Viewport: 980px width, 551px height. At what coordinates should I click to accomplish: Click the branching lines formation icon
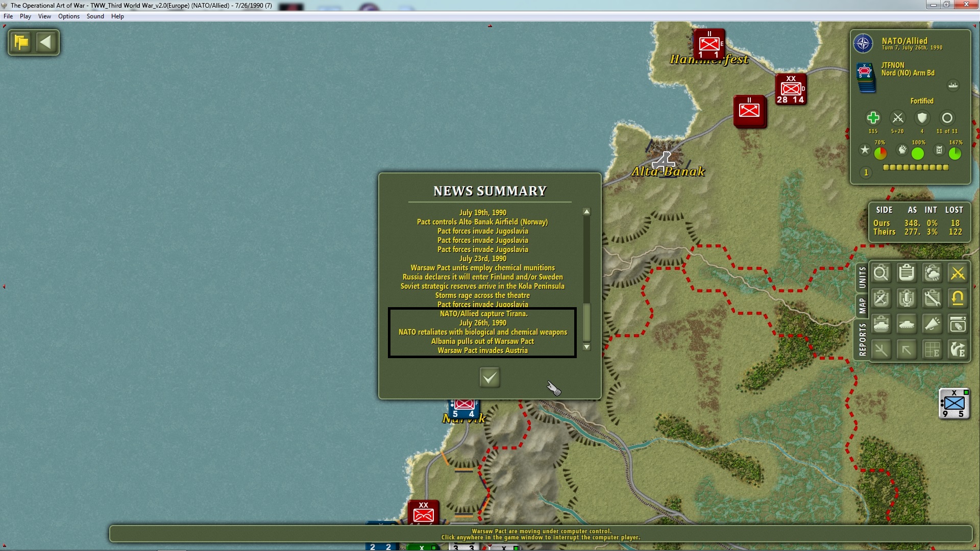[881, 350]
